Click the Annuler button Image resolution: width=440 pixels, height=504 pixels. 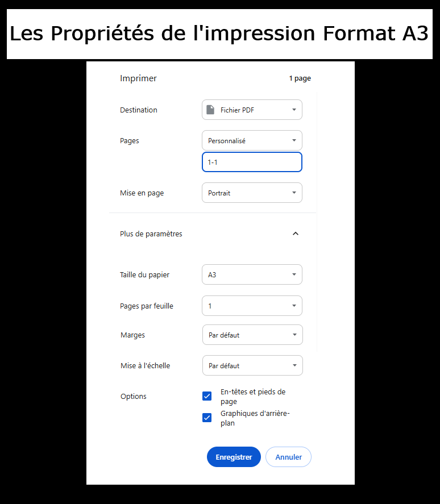click(288, 457)
